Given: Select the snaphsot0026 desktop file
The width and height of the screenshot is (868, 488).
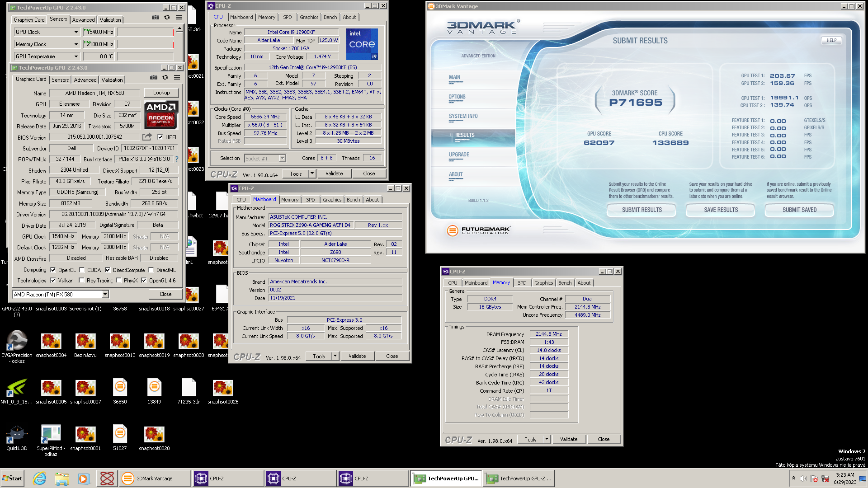Looking at the screenshot, I should pyautogui.click(x=223, y=391).
